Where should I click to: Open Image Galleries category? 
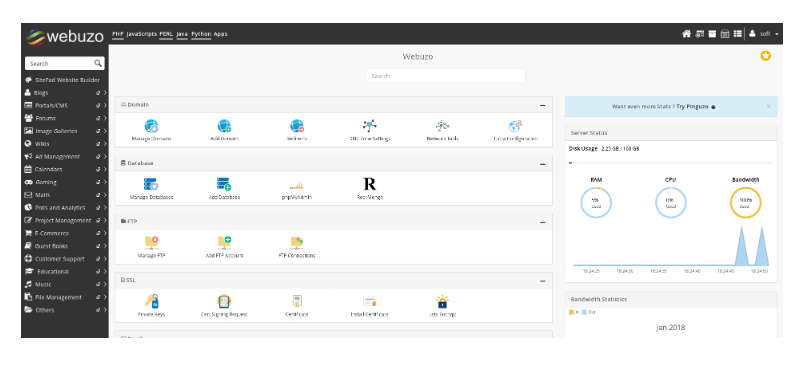(x=56, y=131)
